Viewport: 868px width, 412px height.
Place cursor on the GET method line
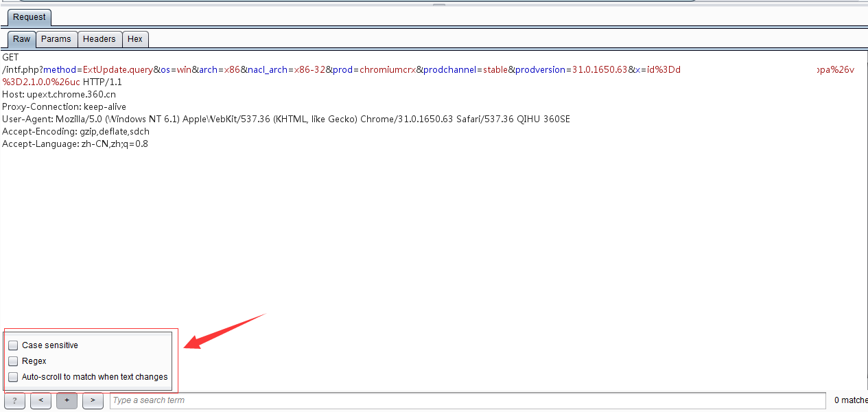[11, 58]
